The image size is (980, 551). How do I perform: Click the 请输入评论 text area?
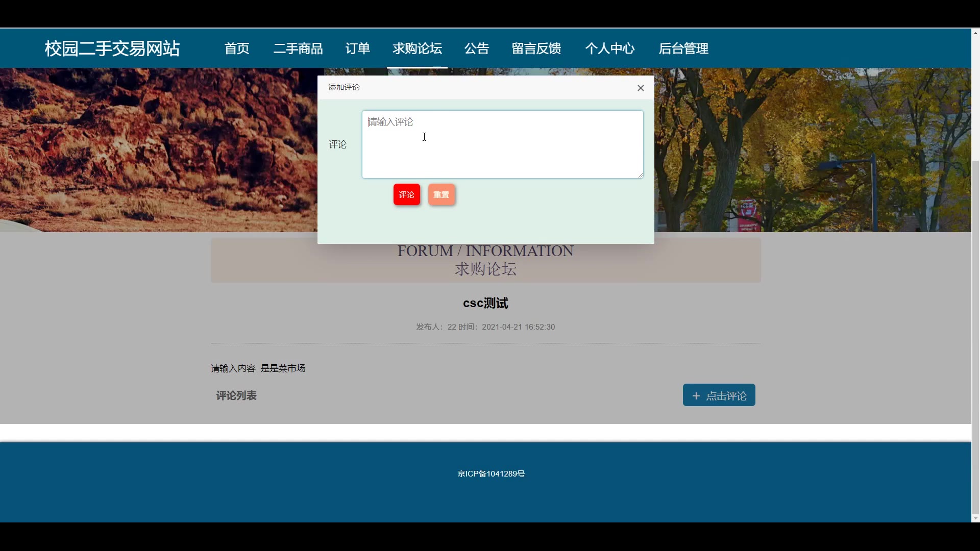coord(503,144)
